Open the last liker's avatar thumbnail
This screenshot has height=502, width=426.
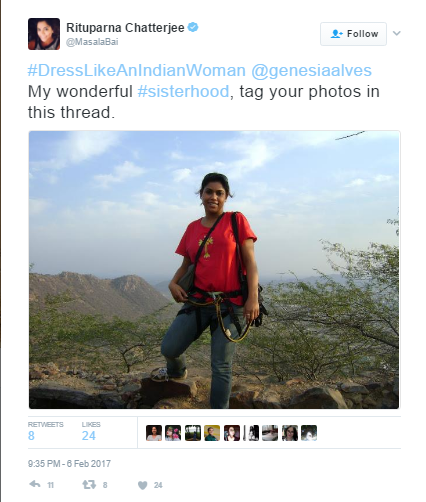pos(309,433)
